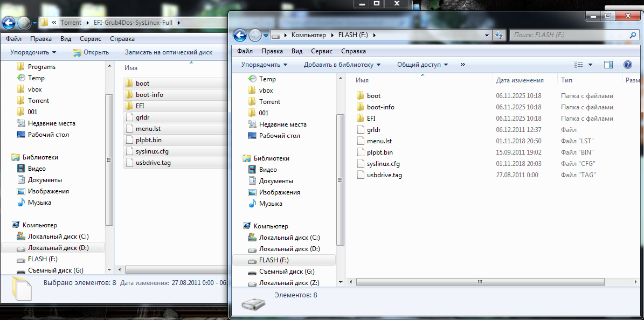Open the 'Правка' menu in the left window
The height and width of the screenshot is (320, 644).
click(x=41, y=39)
